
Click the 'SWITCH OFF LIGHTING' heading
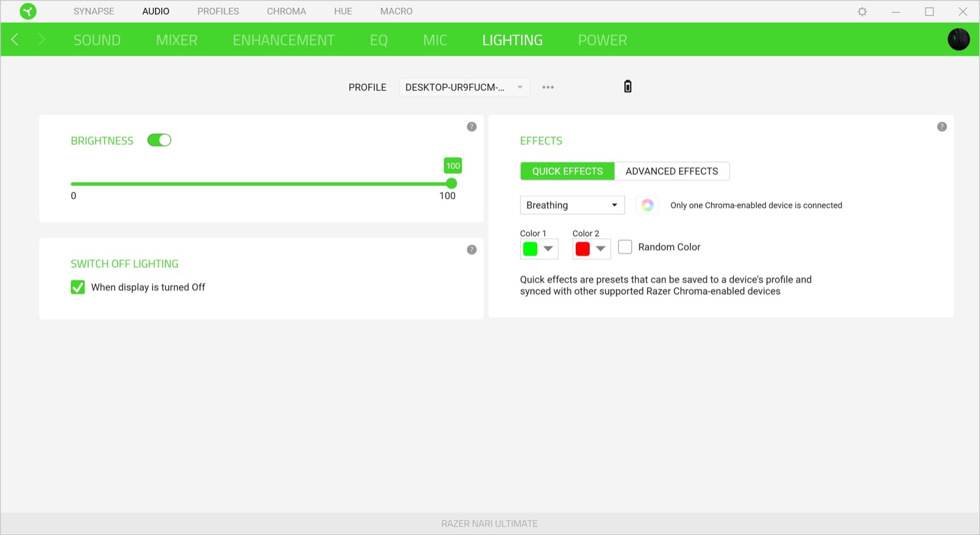(125, 264)
